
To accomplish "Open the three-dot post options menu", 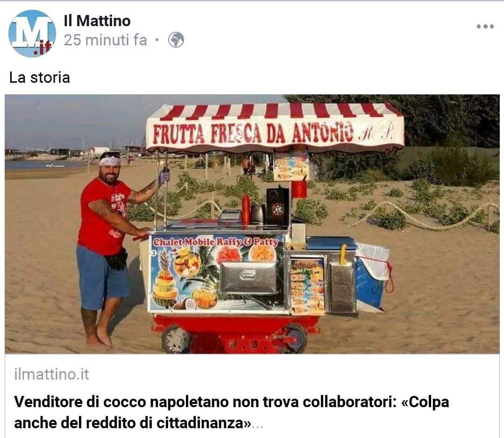I will [485, 26].
